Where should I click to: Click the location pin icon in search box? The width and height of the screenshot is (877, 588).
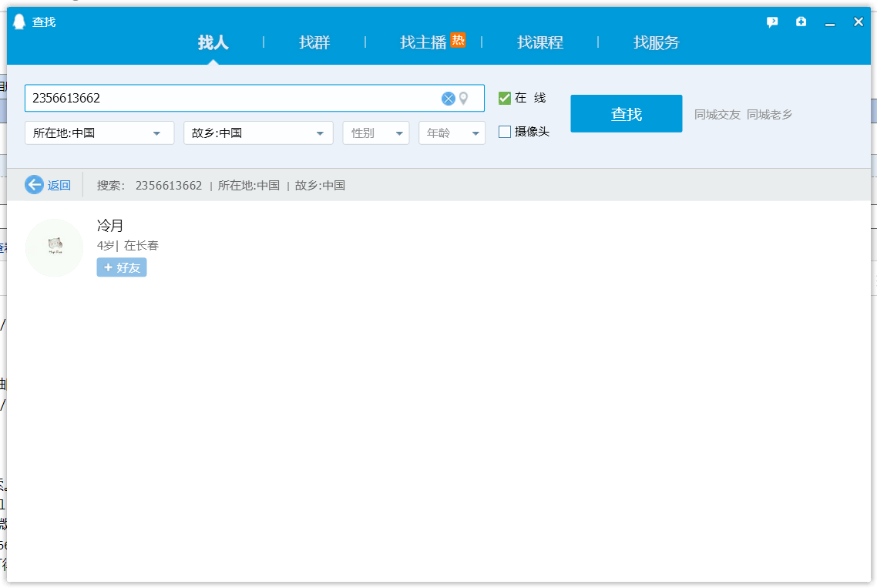[x=464, y=99]
